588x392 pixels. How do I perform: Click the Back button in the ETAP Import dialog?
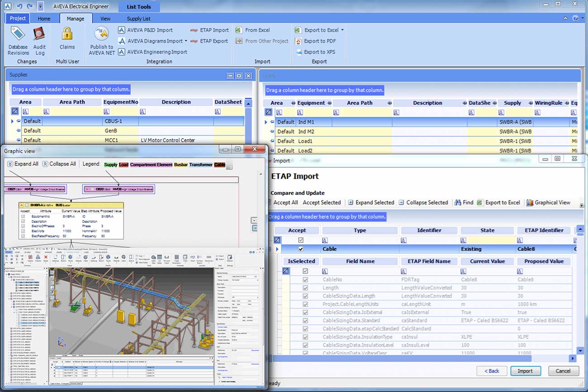[492, 371]
